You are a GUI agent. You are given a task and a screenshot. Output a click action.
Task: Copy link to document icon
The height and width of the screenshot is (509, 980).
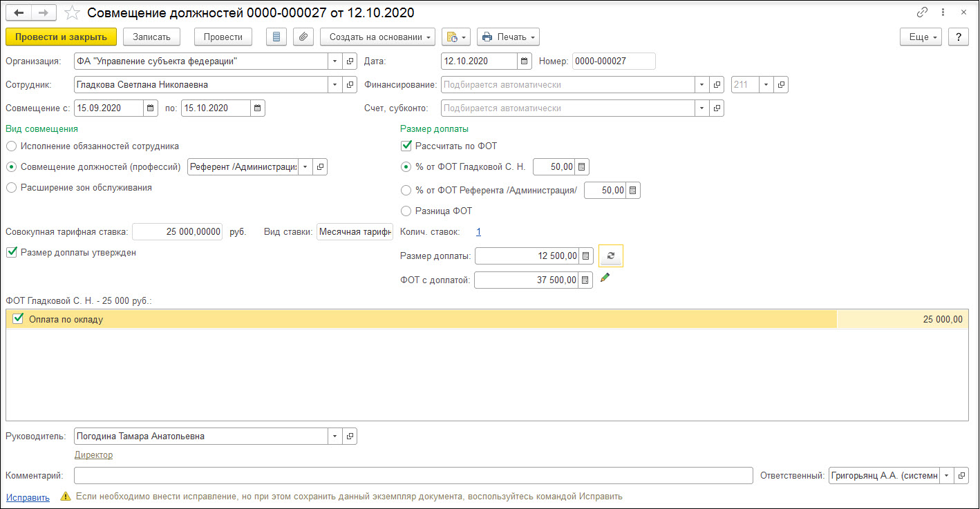(922, 12)
